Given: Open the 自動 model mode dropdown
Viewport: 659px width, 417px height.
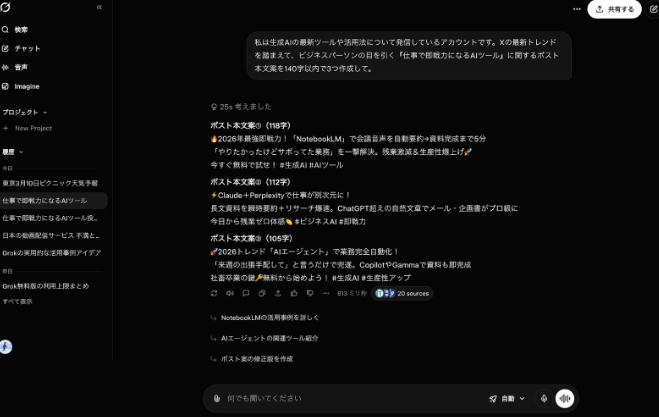Looking at the screenshot, I should tap(507, 399).
